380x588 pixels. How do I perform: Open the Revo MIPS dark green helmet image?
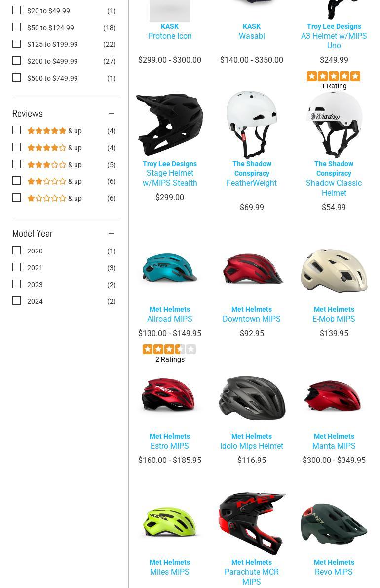pyautogui.click(x=334, y=523)
